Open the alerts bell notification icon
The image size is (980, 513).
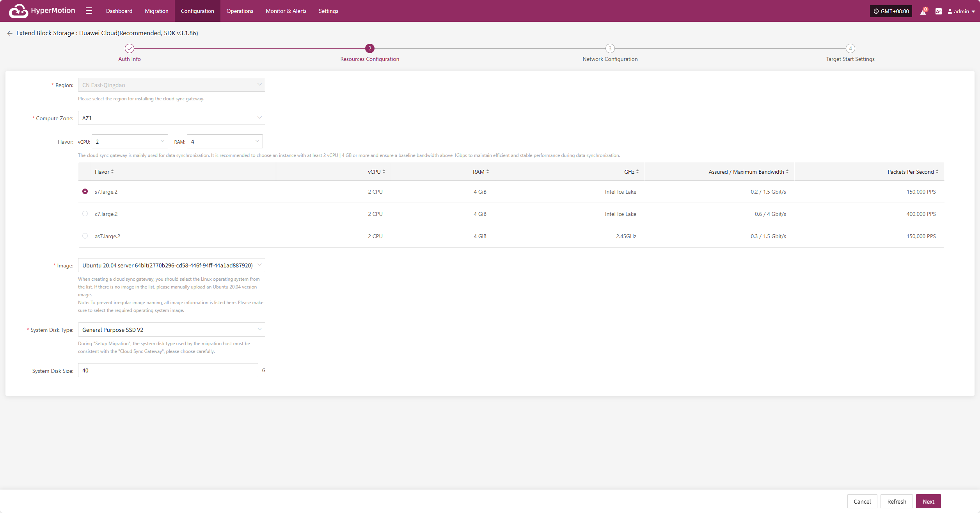[x=923, y=11]
